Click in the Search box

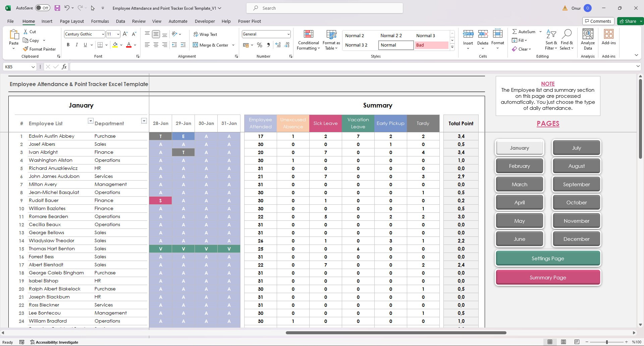(325, 8)
